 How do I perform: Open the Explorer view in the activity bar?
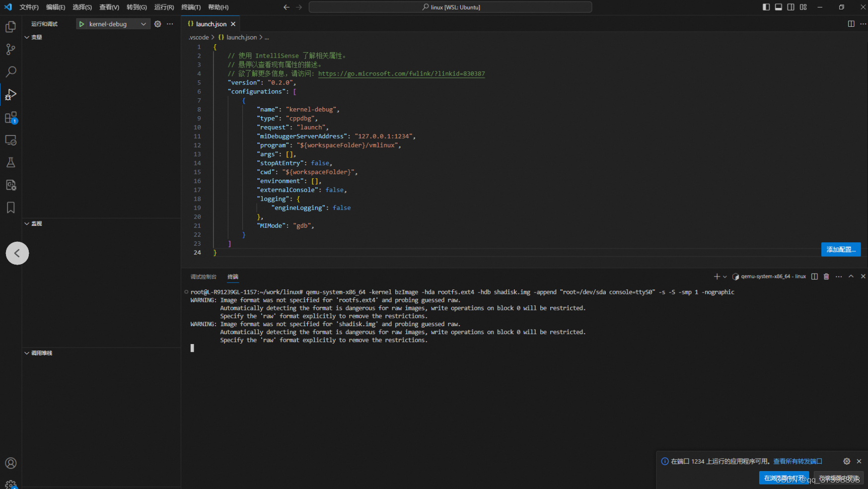point(10,26)
